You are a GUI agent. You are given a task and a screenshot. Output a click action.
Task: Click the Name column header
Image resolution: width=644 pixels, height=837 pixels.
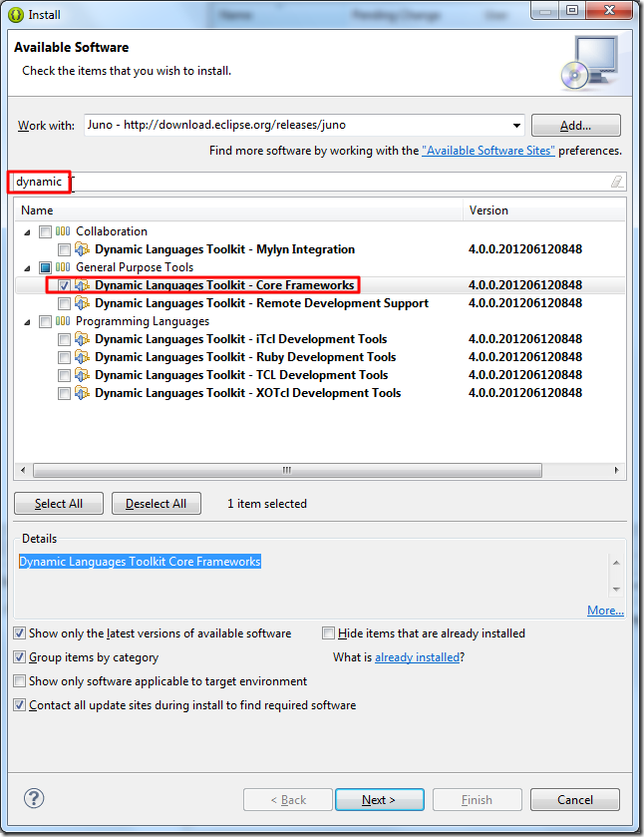pos(238,210)
